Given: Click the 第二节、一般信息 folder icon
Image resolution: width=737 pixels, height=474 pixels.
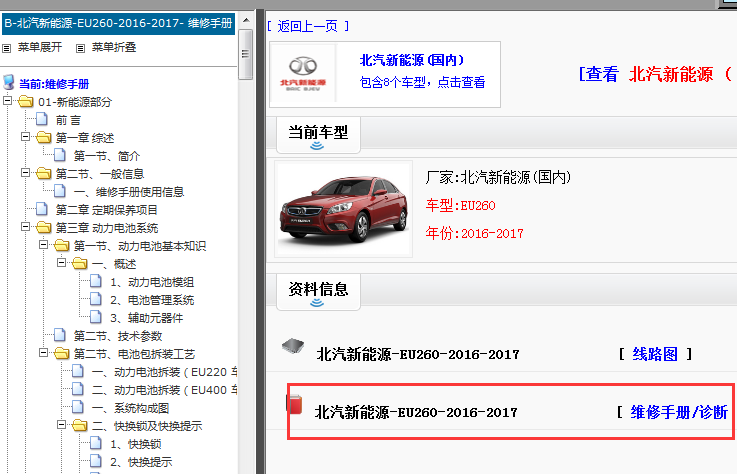Looking at the screenshot, I should pos(44,174).
